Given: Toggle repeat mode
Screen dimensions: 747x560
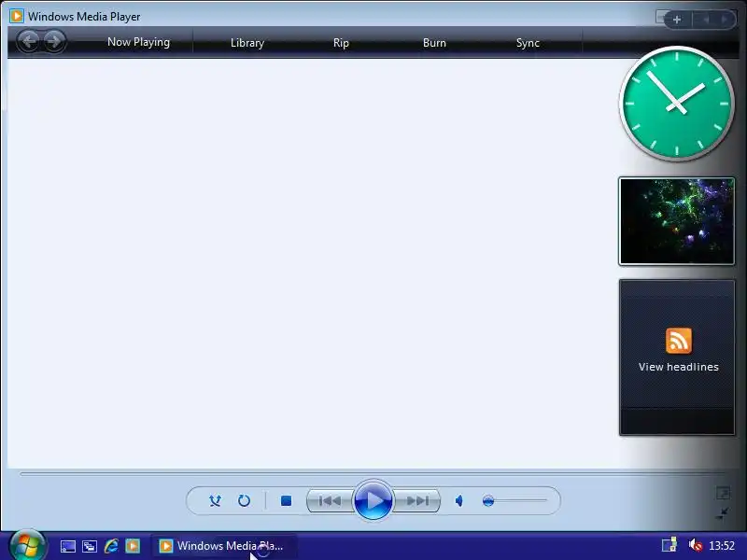Looking at the screenshot, I should [244, 501].
